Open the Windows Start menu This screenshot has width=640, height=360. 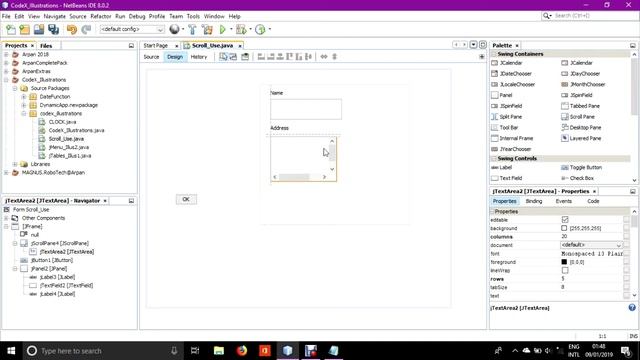(x=11, y=351)
